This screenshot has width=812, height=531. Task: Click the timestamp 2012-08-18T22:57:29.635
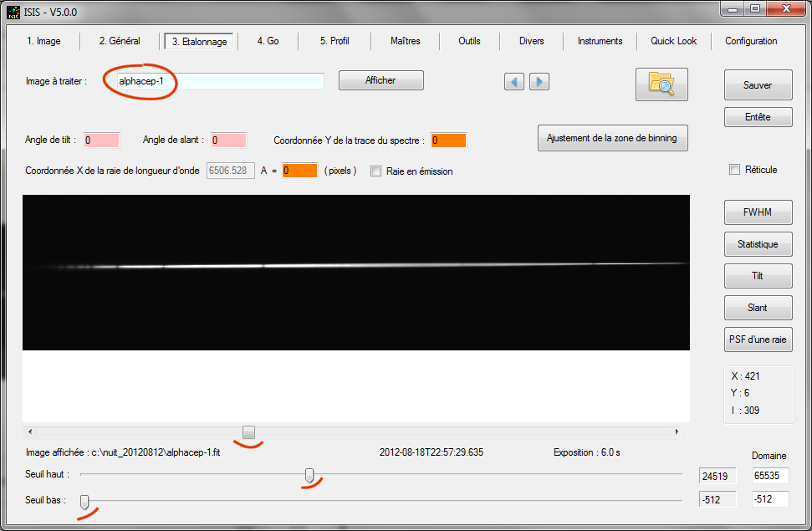[432, 452]
